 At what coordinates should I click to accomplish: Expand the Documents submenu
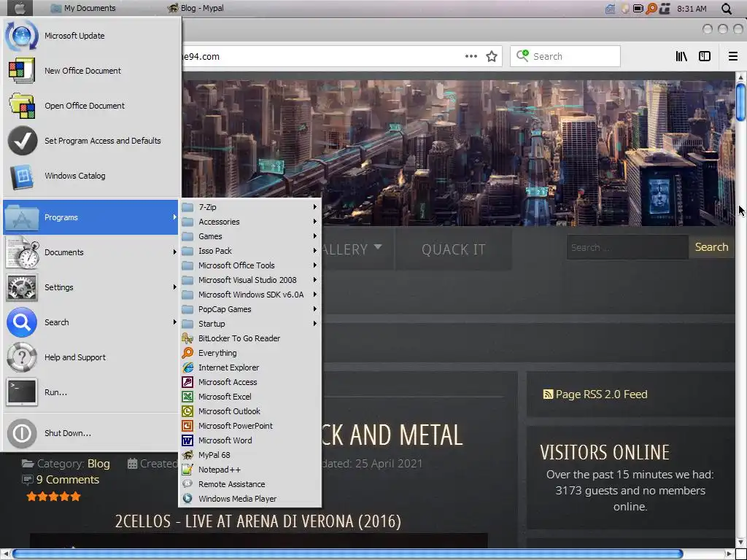pos(91,252)
